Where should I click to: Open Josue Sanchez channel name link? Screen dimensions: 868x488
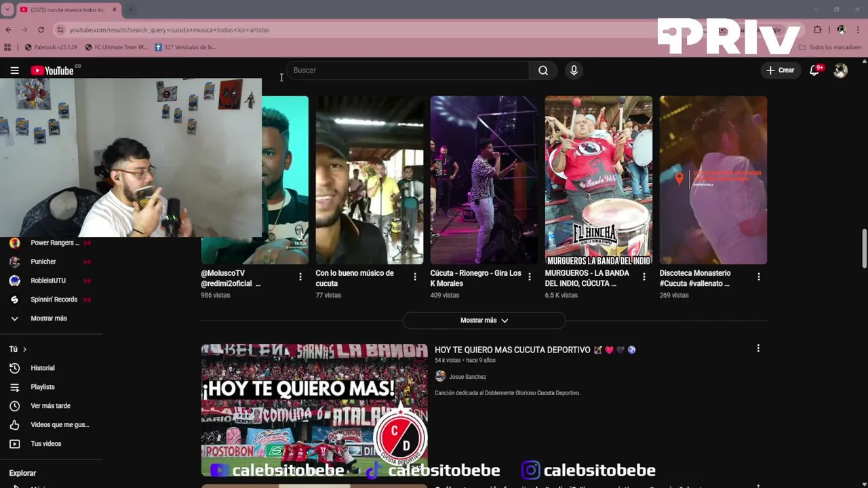pos(467,377)
